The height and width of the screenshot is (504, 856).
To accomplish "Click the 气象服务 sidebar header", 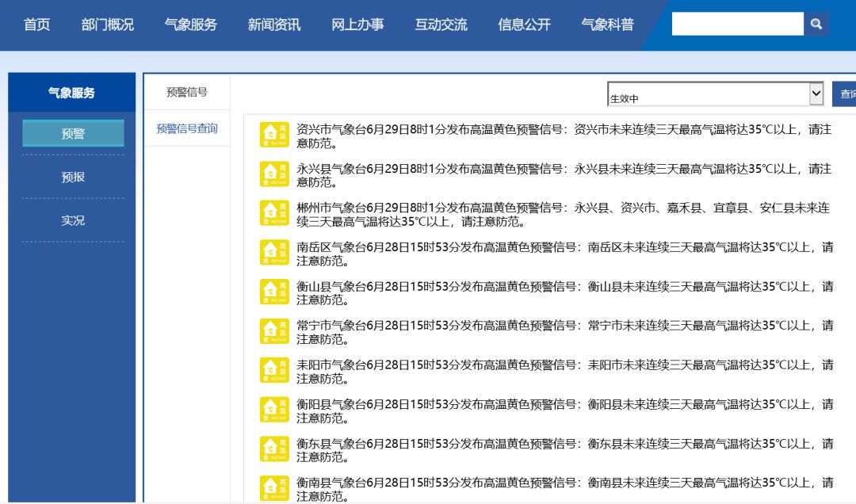I will click(71, 92).
